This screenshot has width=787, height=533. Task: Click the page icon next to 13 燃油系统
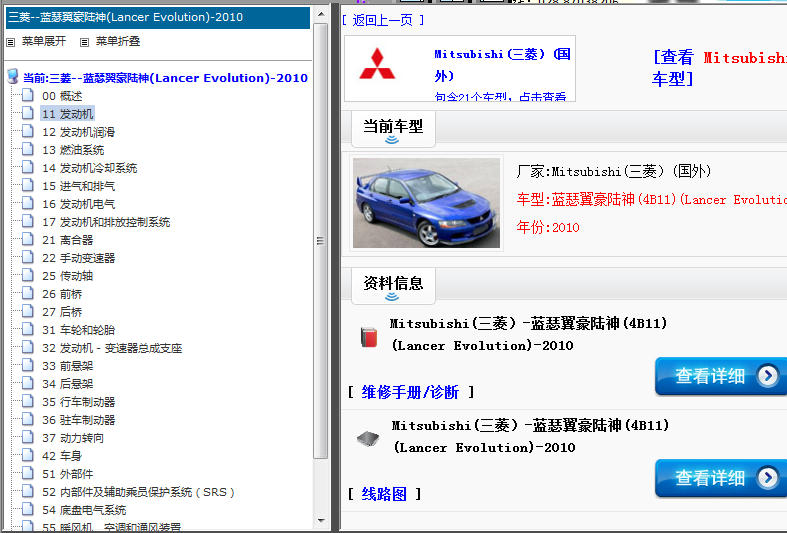tap(28, 150)
